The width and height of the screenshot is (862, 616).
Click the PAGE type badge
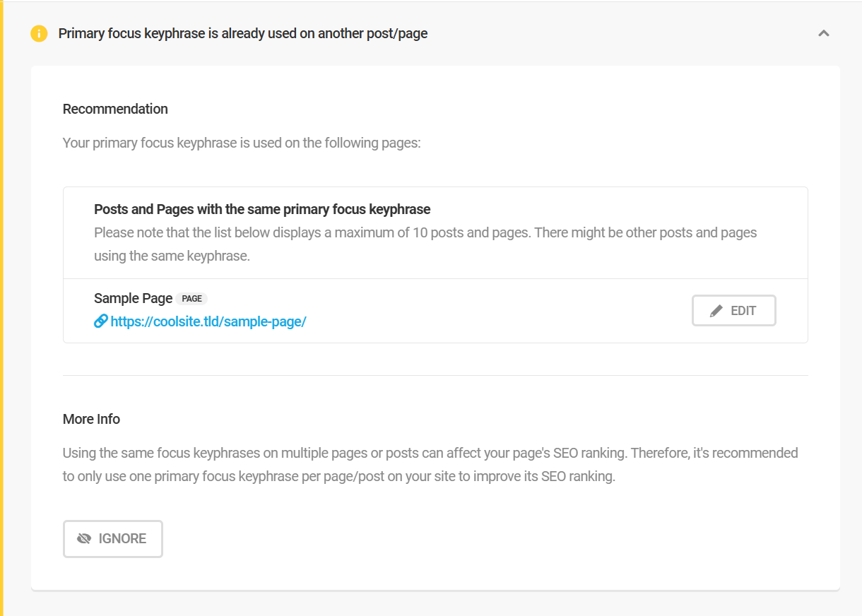(x=191, y=299)
